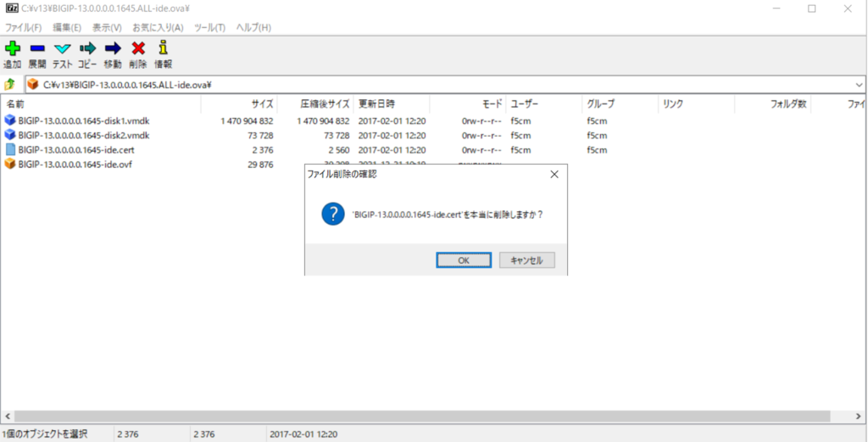868x442 pixels.
Task: Click the 7z app icon in title bar
Action: (x=11, y=8)
